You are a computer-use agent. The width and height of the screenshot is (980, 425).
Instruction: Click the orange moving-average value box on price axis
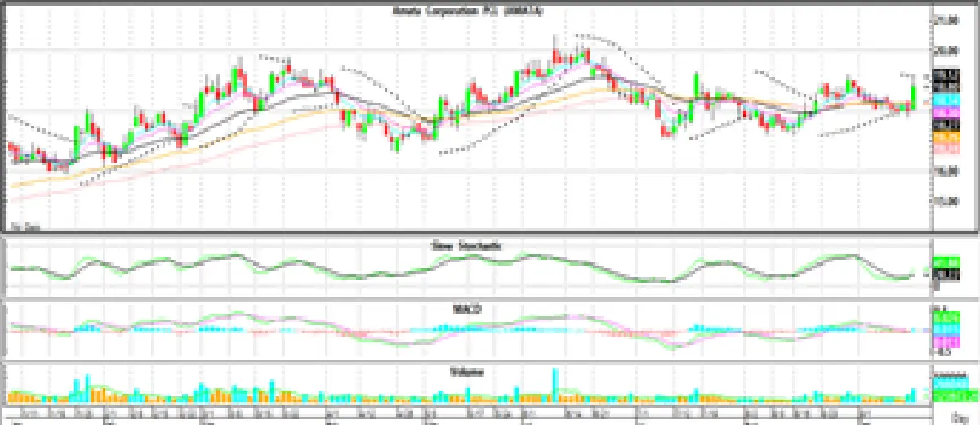947,138
